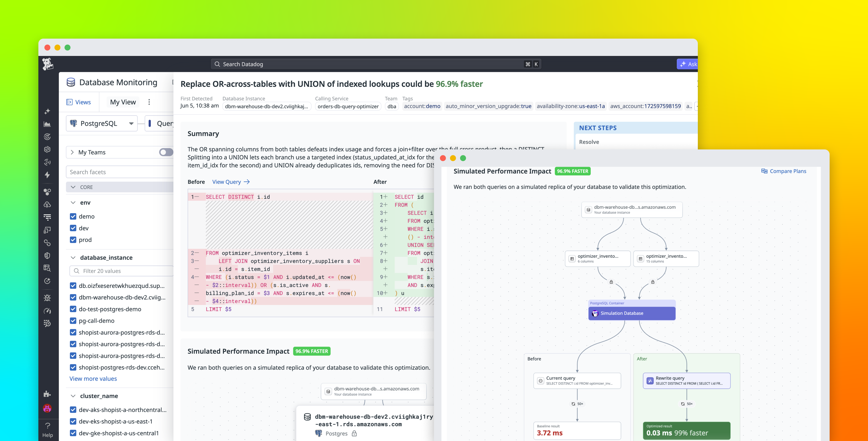Open the bug tracking sidebar icon

[48, 298]
